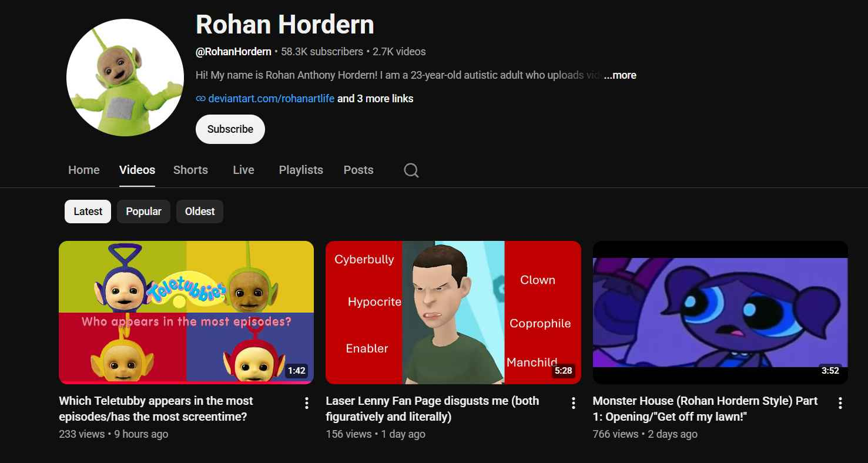Click the 58.3K subscribers text

(x=322, y=52)
